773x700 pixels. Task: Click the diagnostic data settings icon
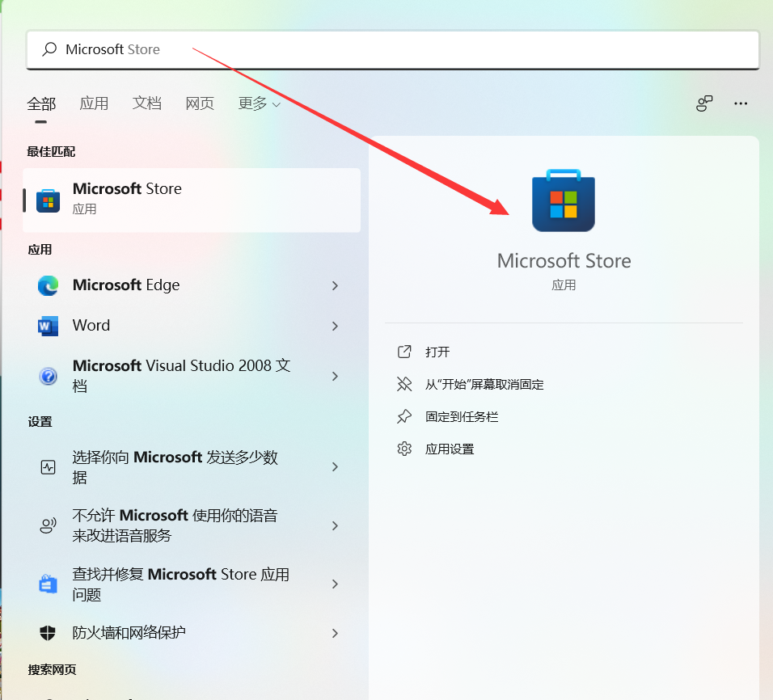click(x=48, y=467)
